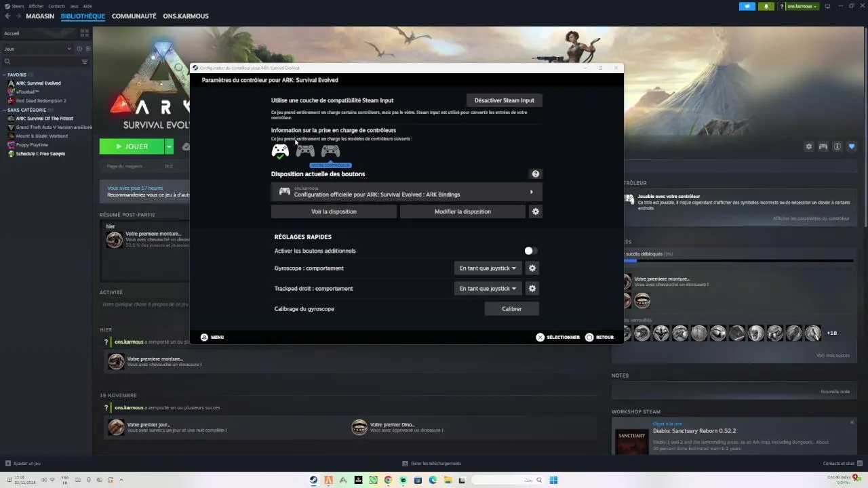Select Mount & Blade: Warband in library
Image resolution: width=868 pixels, height=488 pixels.
(x=41, y=136)
